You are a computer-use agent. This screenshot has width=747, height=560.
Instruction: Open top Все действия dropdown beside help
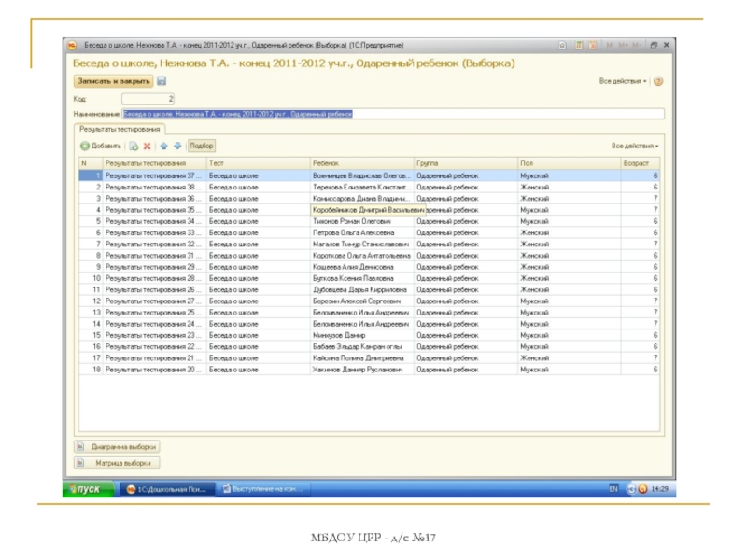(623, 82)
